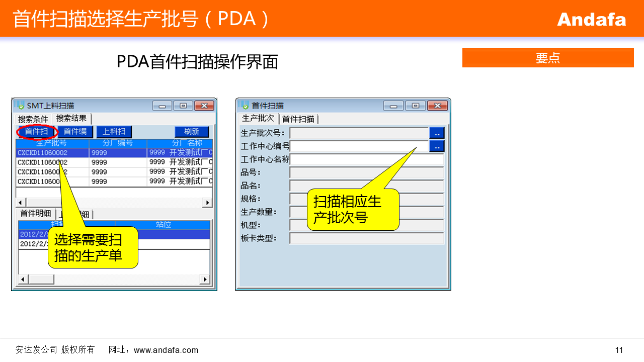
Task: Open the www.andafa.com link in the footer
Action: coord(166,350)
